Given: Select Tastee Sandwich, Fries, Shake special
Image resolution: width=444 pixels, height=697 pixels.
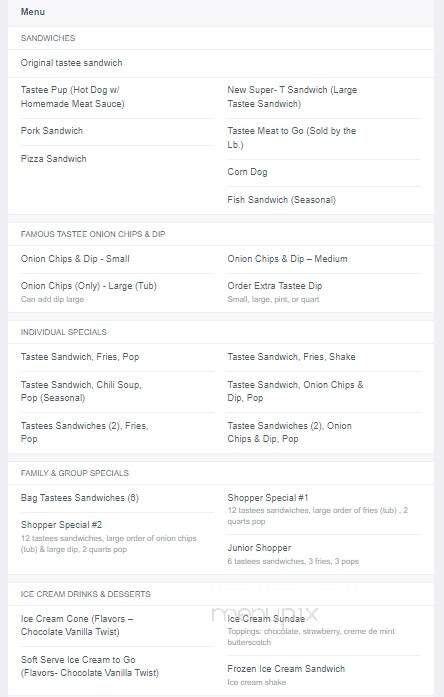Looking at the screenshot, I should click(x=291, y=357).
